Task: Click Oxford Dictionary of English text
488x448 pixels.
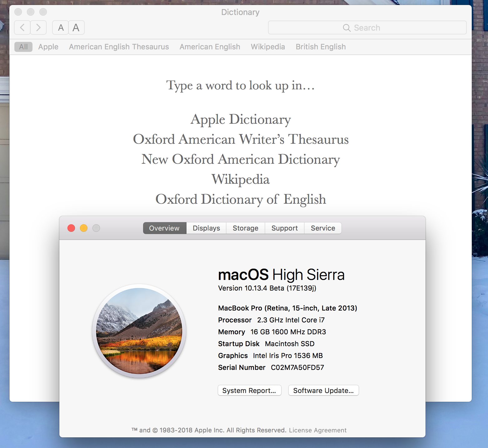Action: [241, 199]
